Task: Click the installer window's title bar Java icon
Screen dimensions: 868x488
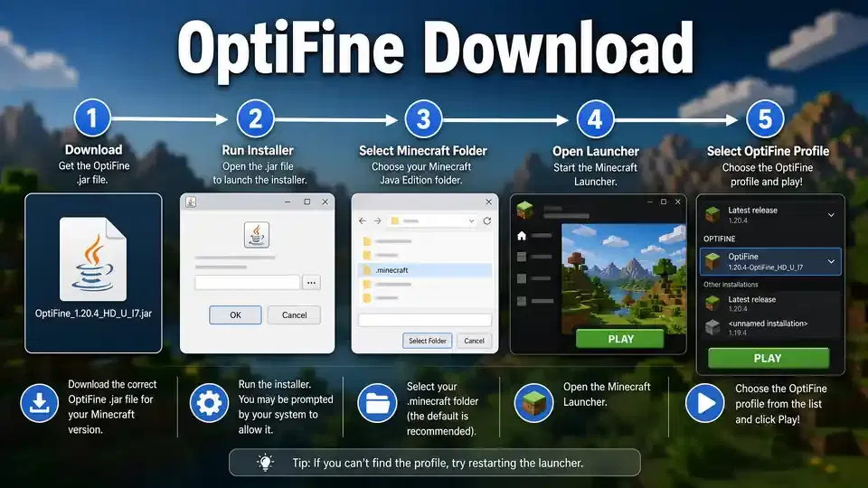Action: 191,202
